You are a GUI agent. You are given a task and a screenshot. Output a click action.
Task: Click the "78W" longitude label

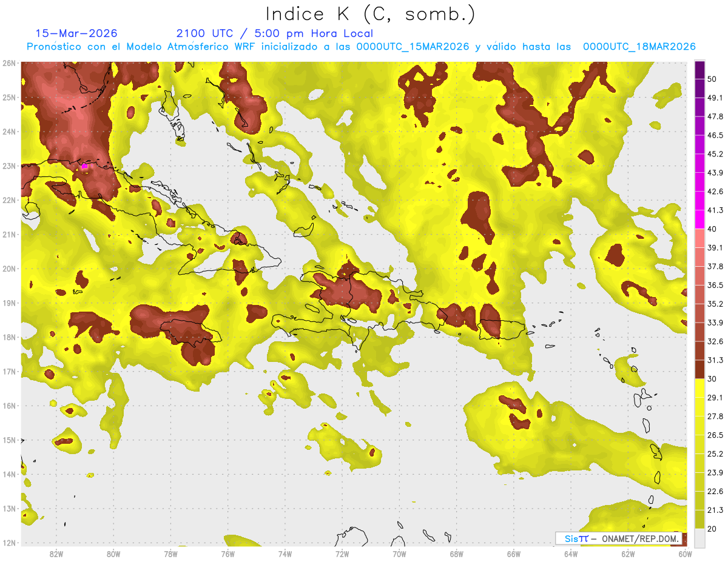(170, 554)
